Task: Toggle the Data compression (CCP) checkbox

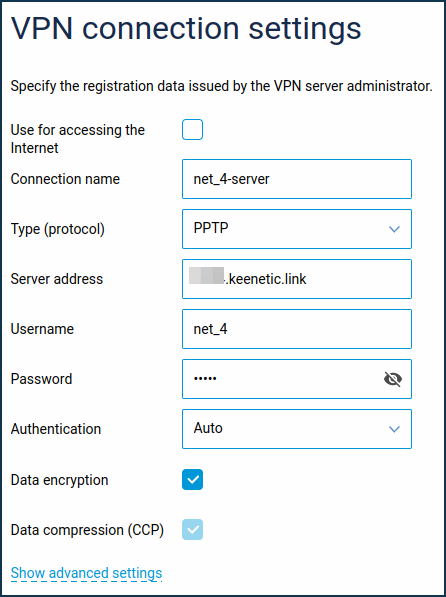Action: 192,530
